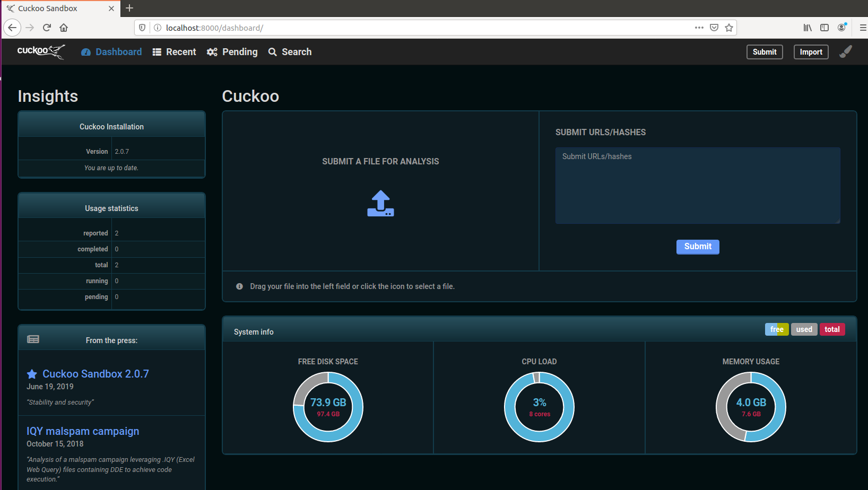Click the file upload icon
868x490 pixels.
(380, 204)
